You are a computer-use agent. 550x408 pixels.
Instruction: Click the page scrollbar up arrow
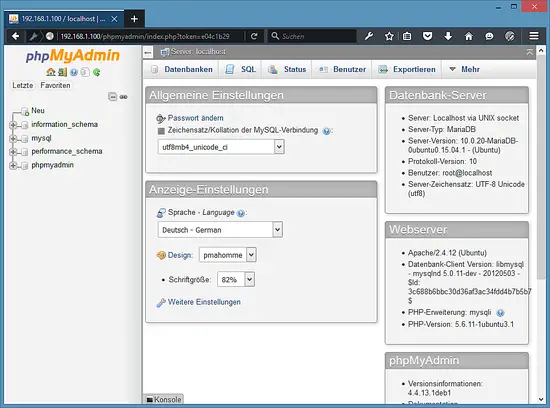coord(541,51)
